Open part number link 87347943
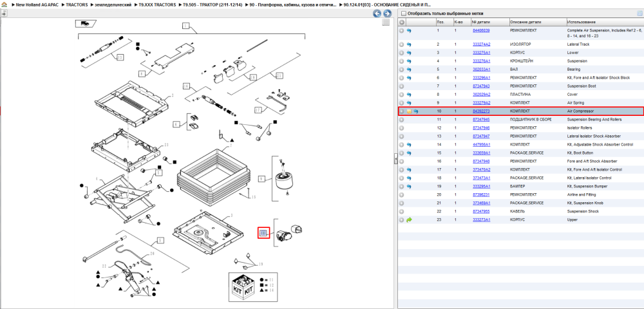The height and width of the screenshot is (309, 644). click(481, 86)
